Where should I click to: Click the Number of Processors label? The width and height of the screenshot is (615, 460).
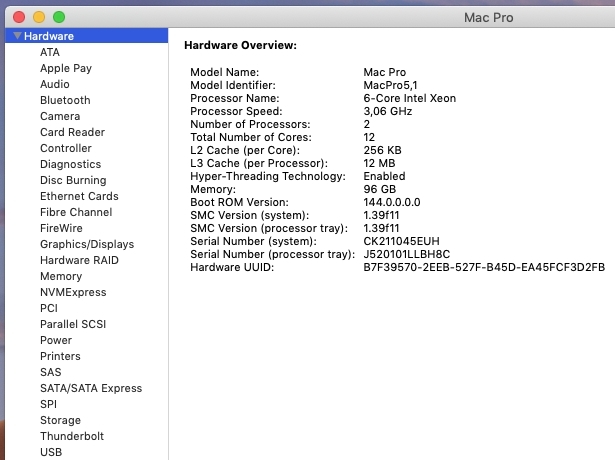[250, 124]
